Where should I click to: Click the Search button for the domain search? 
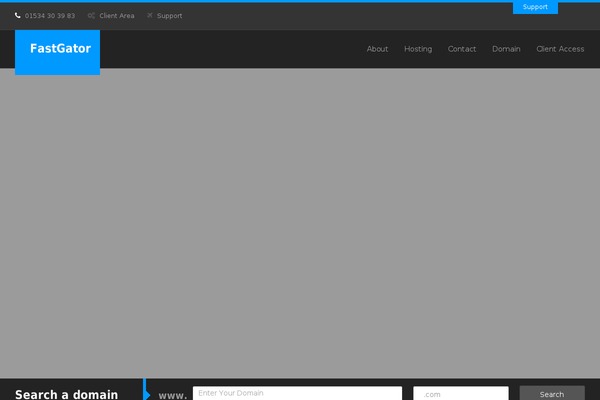552,393
